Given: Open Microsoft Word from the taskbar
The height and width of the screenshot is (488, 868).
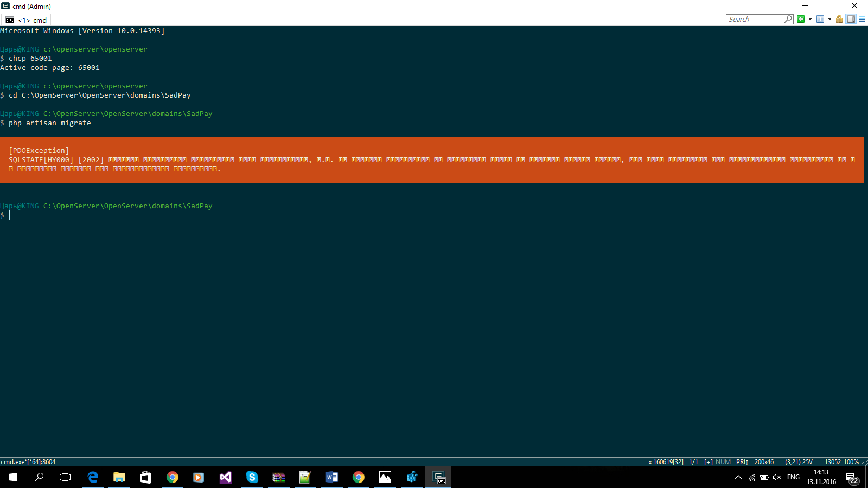Looking at the screenshot, I should point(332,477).
